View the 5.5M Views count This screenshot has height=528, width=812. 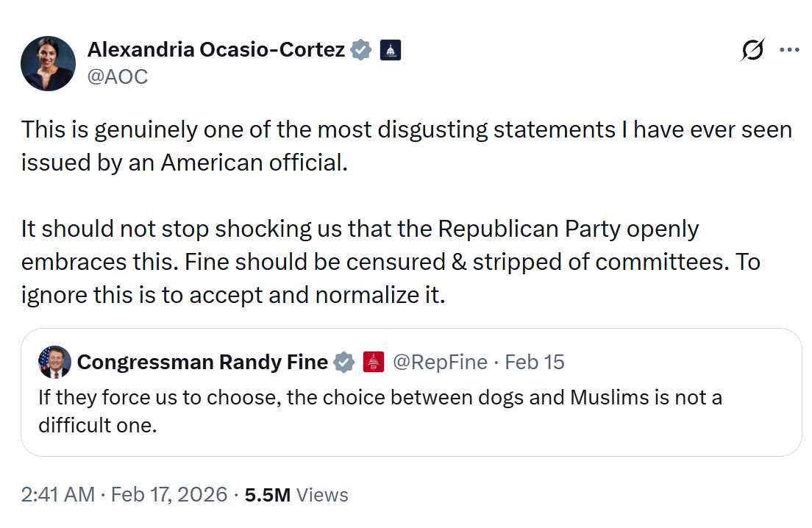[296, 494]
